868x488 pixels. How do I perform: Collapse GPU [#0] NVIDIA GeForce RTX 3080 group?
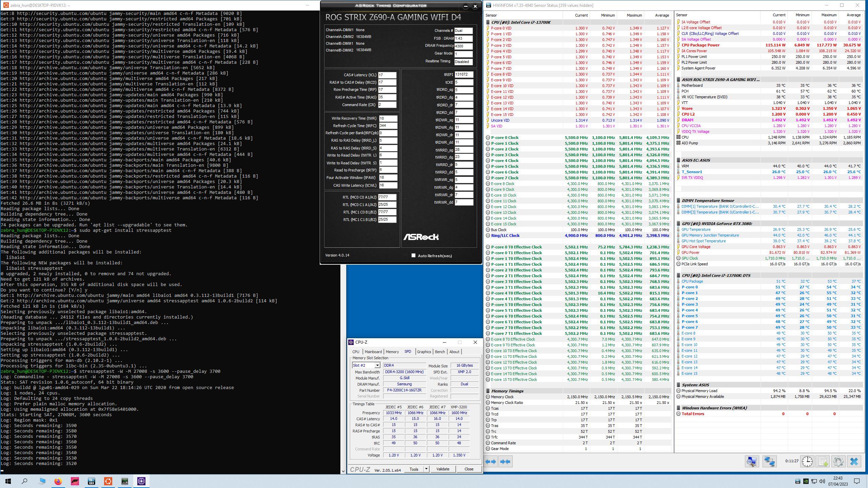pyautogui.click(x=678, y=224)
